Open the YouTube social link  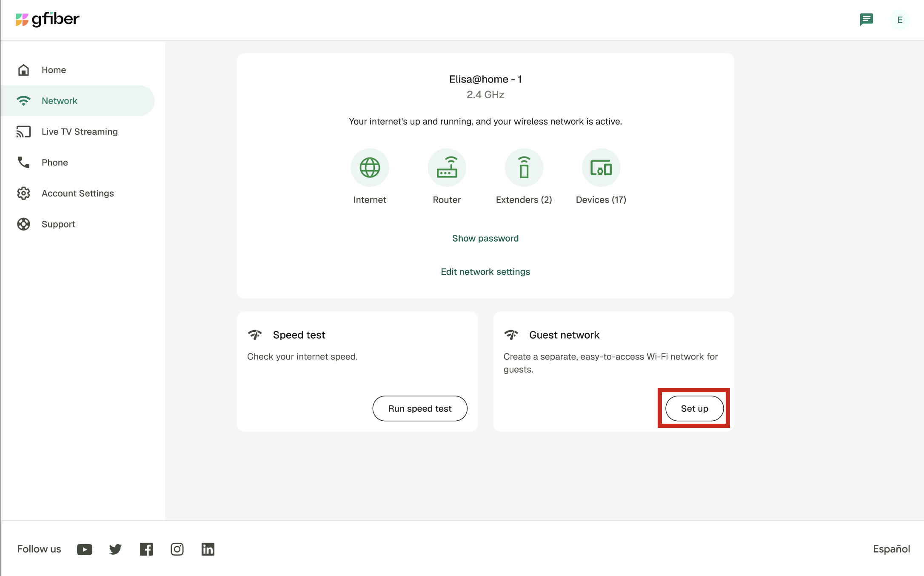85,549
